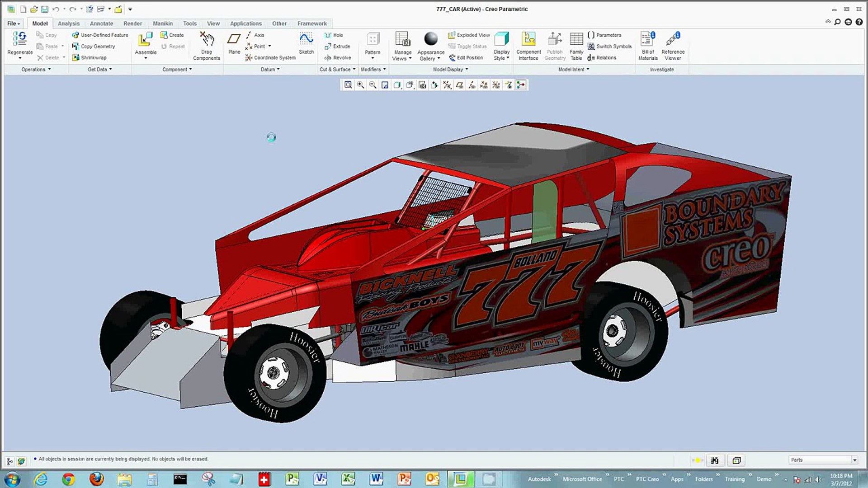Viewport: 868px width, 488px height.
Task: Click the Extrude button
Action: point(337,46)
